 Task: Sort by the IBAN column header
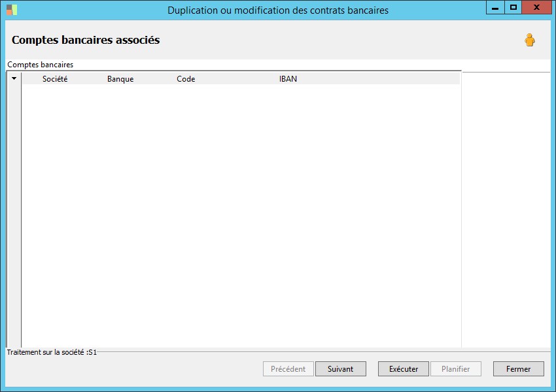[x=288, y=79]
